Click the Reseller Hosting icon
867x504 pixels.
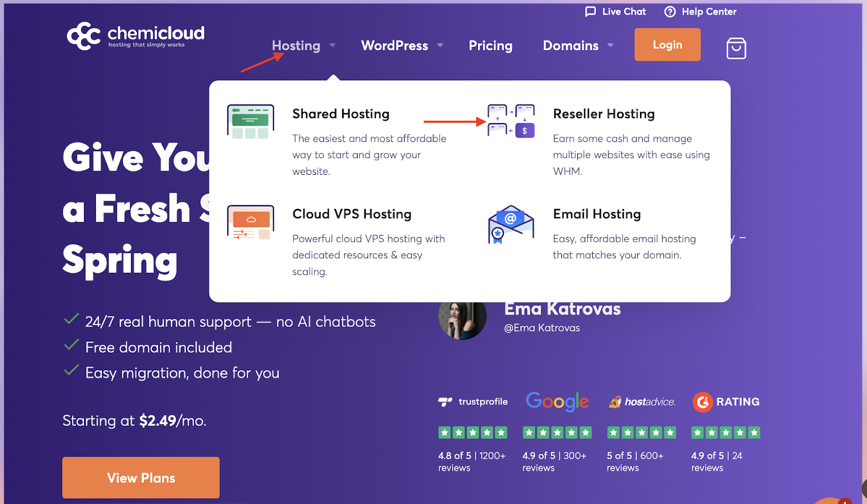coord(511,121)
